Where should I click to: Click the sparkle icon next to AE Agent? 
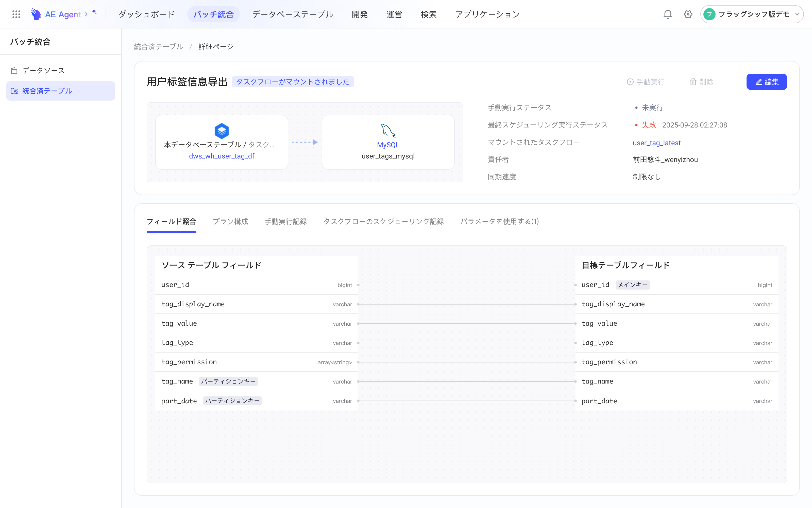point(94,12)
